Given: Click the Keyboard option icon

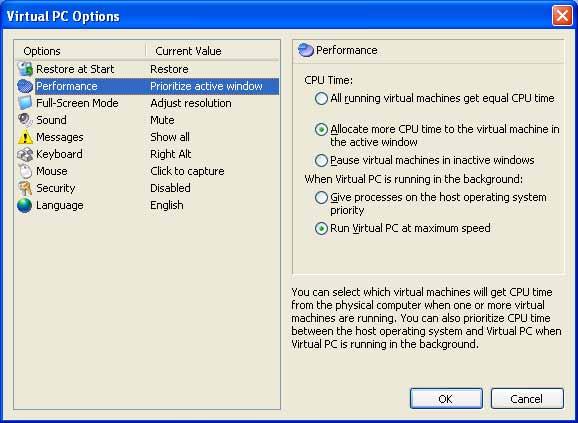Looking at the screenshot, I should (25, 154).
